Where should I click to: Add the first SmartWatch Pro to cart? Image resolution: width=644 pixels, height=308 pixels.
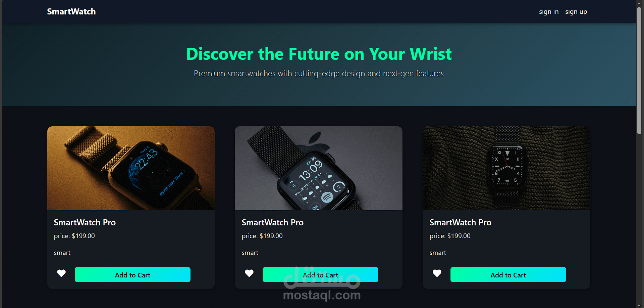[x=132, y=275]
